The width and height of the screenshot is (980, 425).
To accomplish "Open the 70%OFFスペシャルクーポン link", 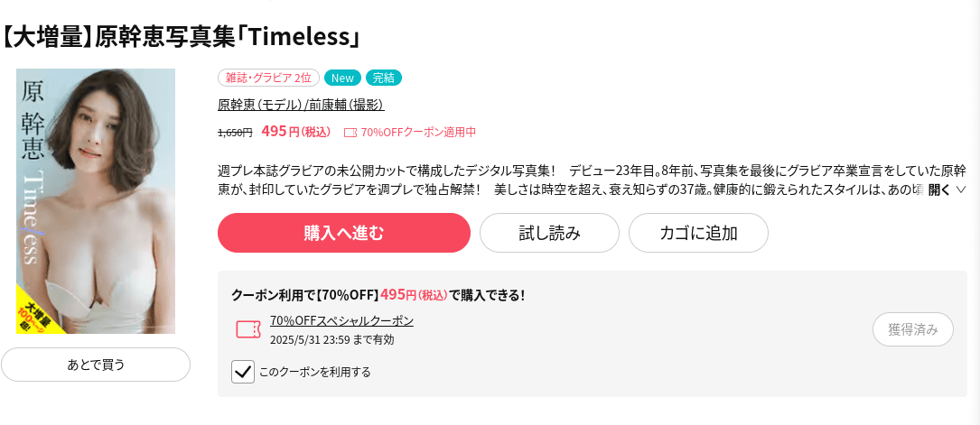I will click(342, 320).
